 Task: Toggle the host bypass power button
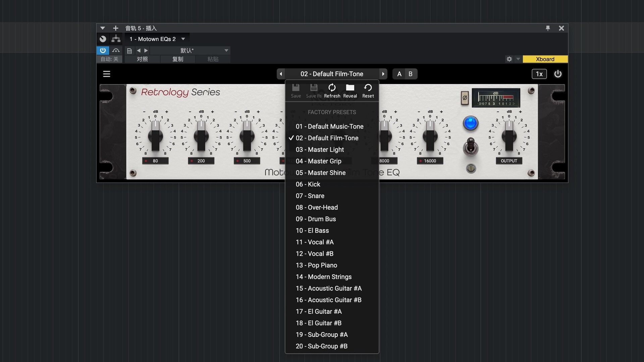(103, 50)
